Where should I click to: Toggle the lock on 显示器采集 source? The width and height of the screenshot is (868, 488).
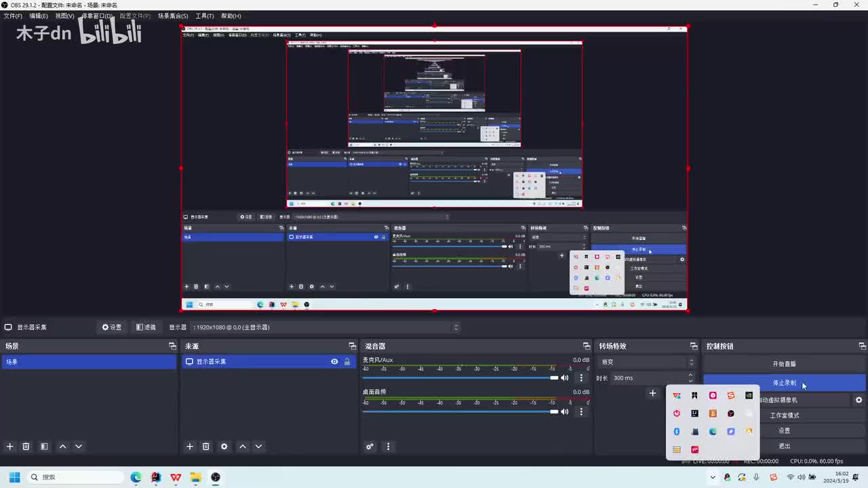[x=347, y=362]
